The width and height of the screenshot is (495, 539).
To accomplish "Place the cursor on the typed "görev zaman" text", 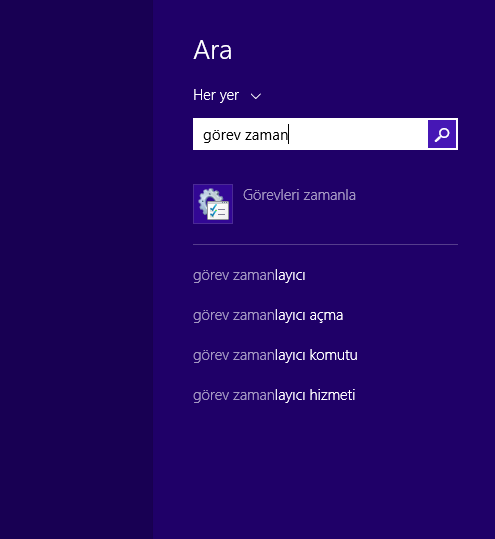I will point(245,135).
